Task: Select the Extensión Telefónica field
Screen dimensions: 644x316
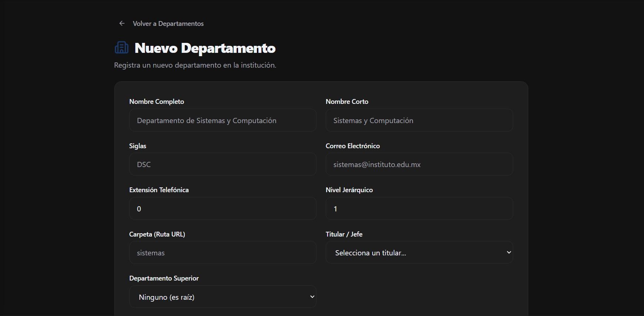Action: click(x=223, y=208)
